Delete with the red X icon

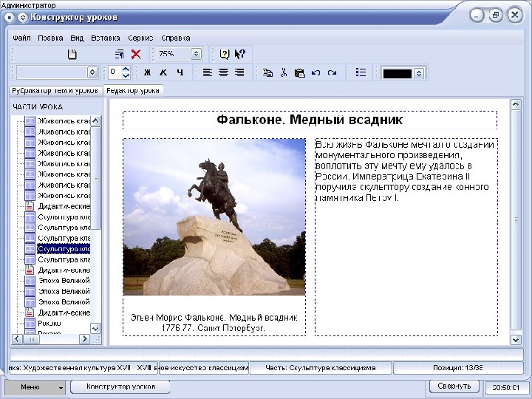[x=136, y=54]
